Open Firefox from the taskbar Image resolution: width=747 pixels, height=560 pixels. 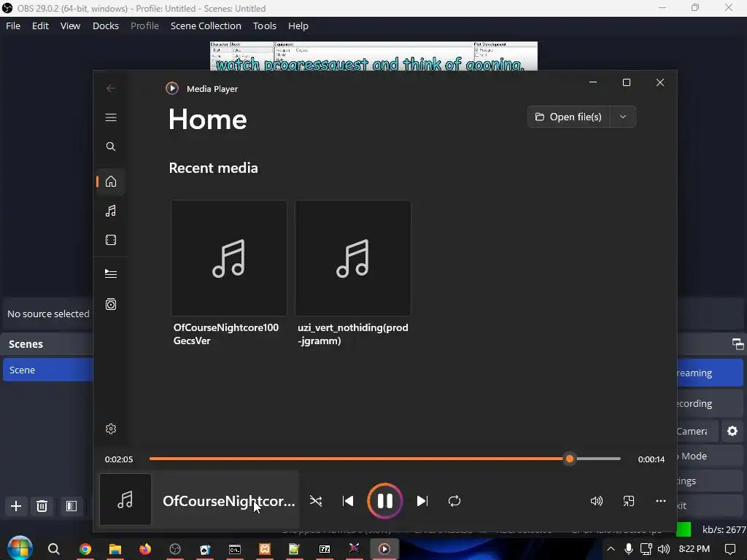tap(145, 549)
